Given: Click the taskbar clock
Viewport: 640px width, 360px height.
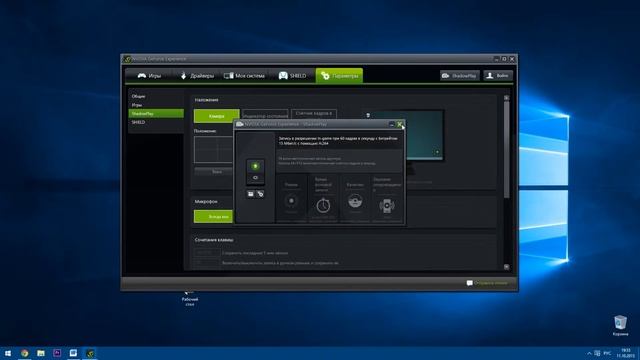Looking at the screenshot, I should coord(625,353).
